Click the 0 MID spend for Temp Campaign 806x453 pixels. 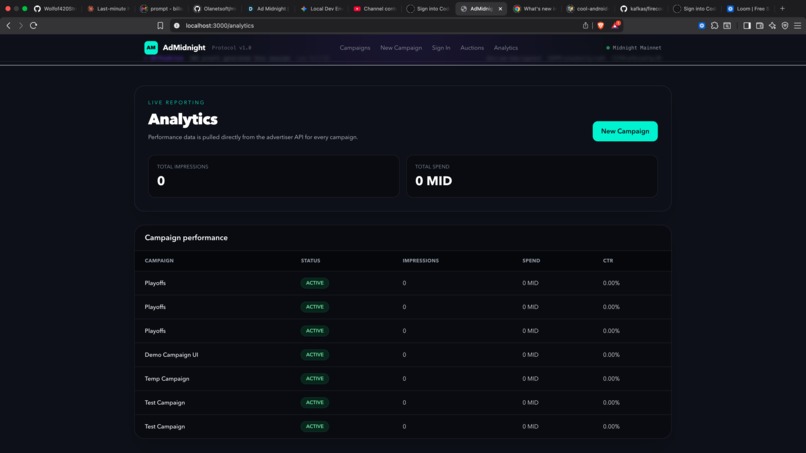[x=530, y=379]
